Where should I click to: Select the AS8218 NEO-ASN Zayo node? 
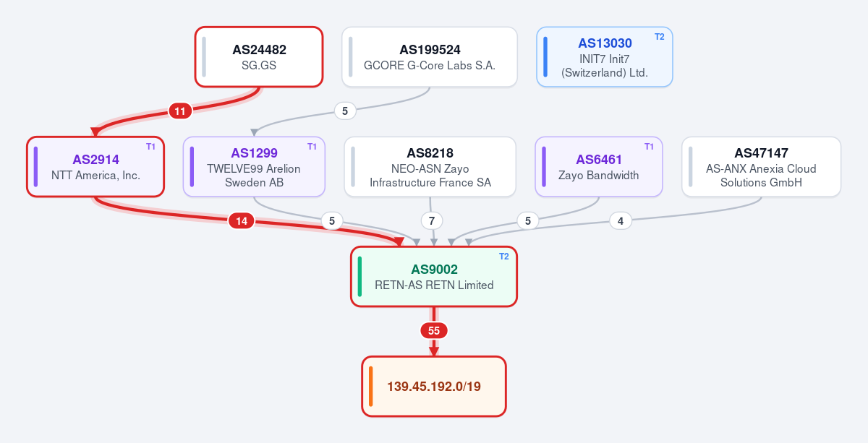[430, 166]
